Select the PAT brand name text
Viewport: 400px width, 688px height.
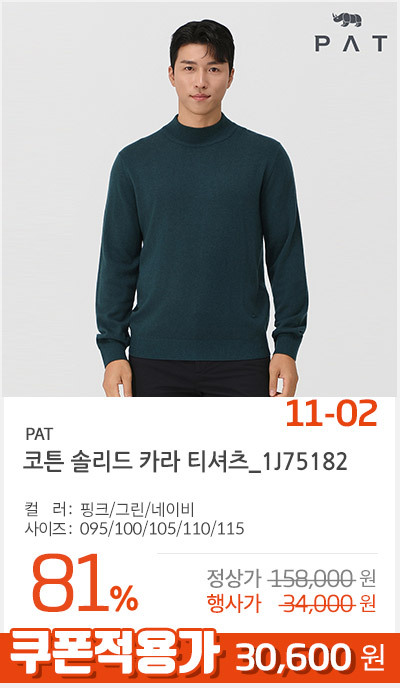[39, 434]
